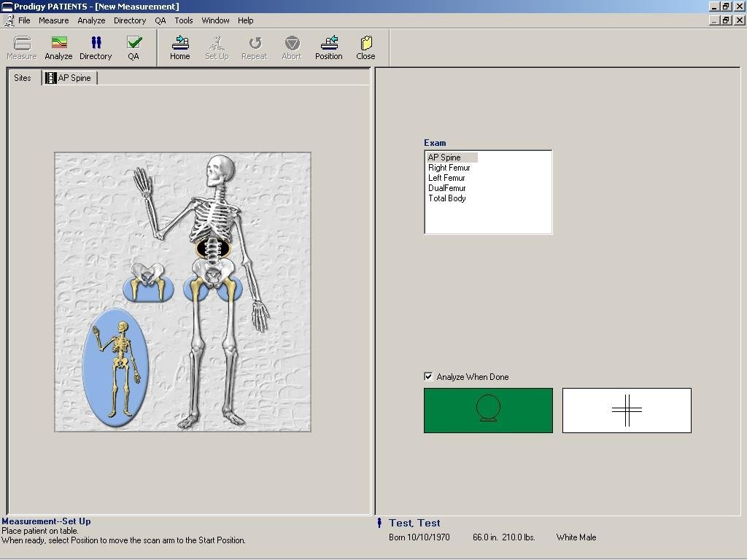Image resolution: width=747 pixels, height=560 pixels.
Task: Click the patient icon beside Test, Test
Action: [379, 523]
